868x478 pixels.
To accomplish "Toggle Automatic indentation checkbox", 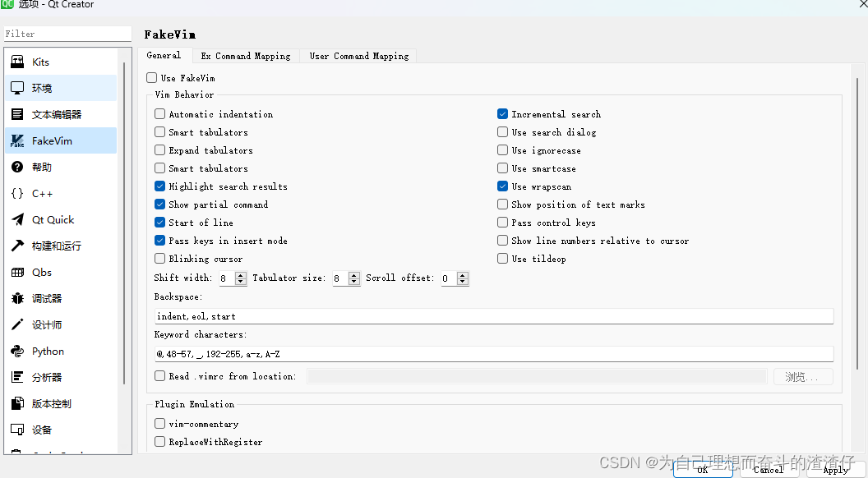I will [x=160, y=114].
